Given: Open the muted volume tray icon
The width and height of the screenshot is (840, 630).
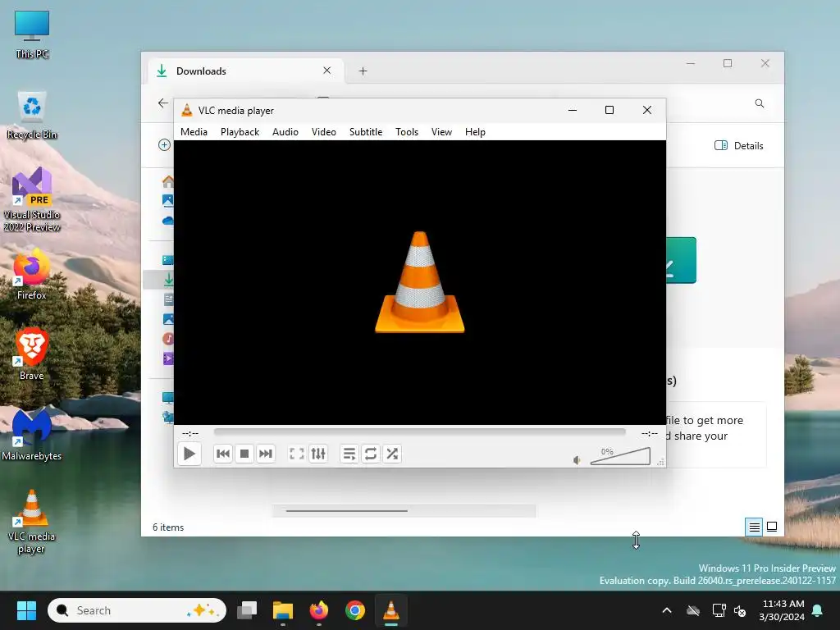Looking at the screenshot, I should click(x=740, y=610).
